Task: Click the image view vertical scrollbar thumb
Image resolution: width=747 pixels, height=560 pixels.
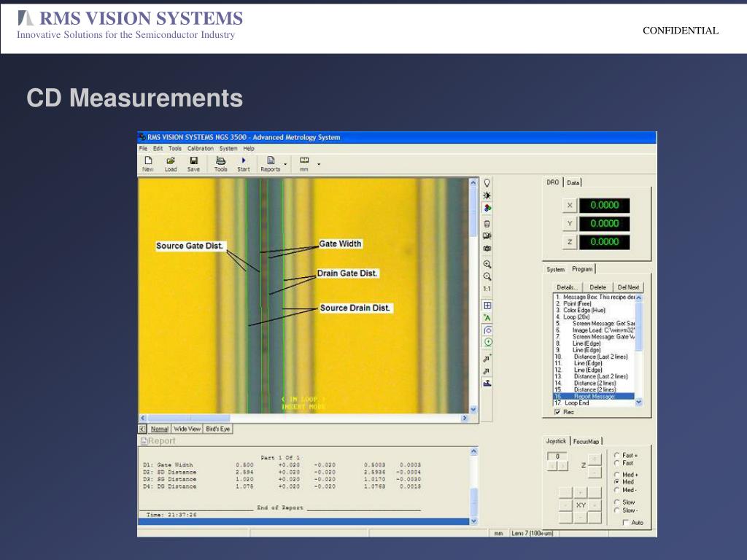Action: coord(473,212)
